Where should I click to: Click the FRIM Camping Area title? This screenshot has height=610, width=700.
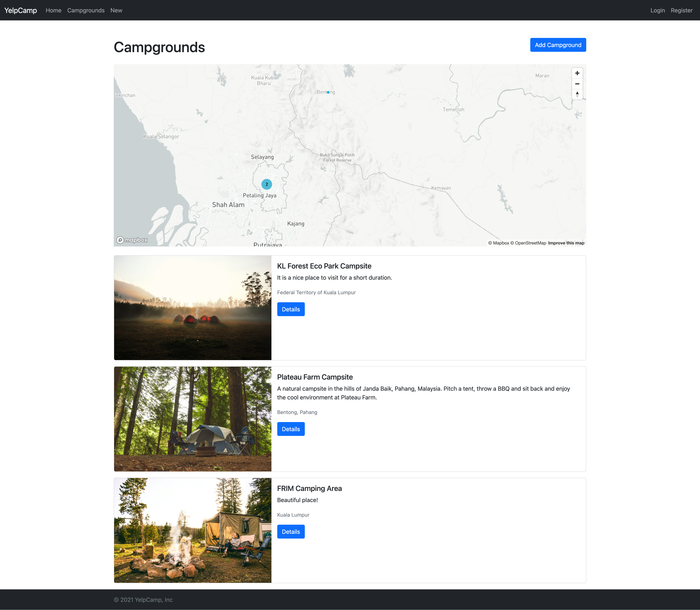click(309, 488)
